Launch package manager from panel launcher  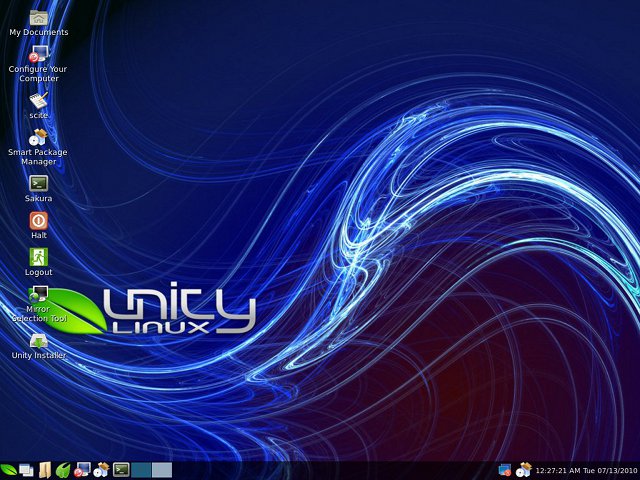pyautogui.click(x=101, y=470)
